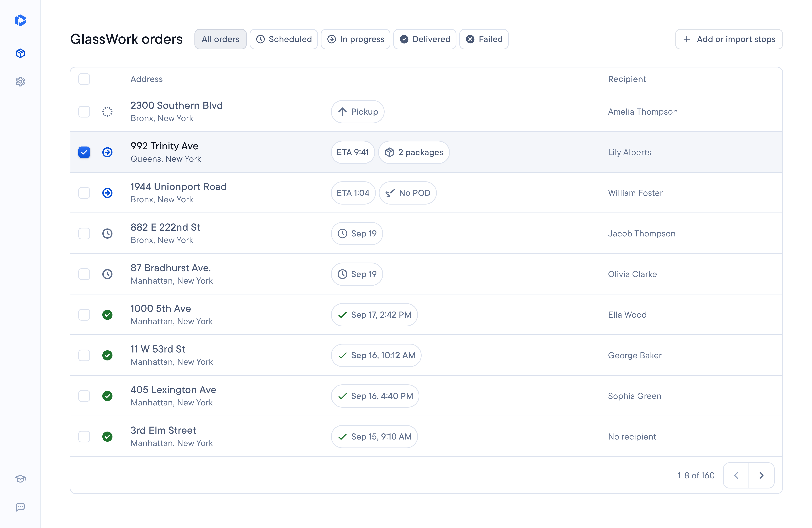The width and height of the screenshot is (812, 528).
Task: Click the No POD badge
Action: 408,193
